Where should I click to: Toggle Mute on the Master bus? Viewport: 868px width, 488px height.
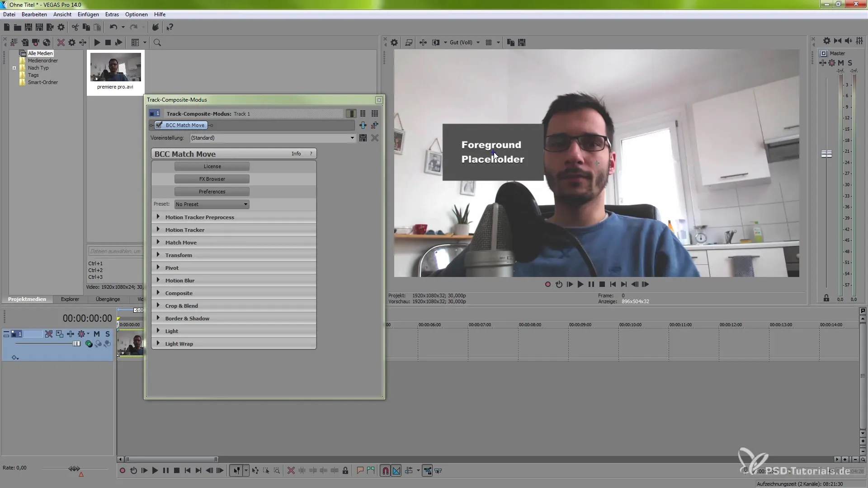point(841,63)
